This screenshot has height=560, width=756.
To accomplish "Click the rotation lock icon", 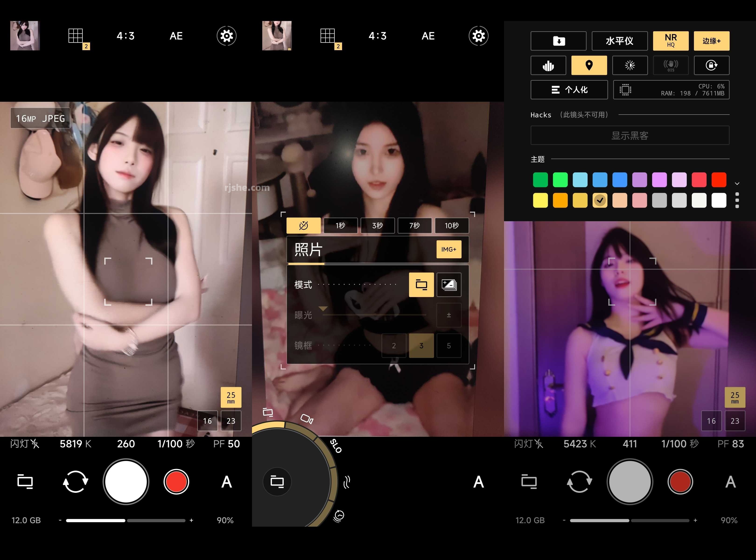I will pyautogui.click(x=712, y=65).
